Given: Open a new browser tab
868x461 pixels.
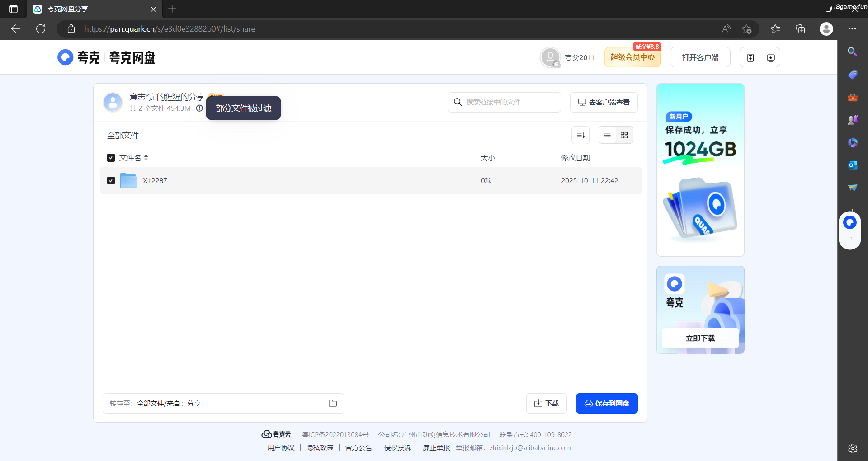Looking at the screenshot, I should click(172, 9).
